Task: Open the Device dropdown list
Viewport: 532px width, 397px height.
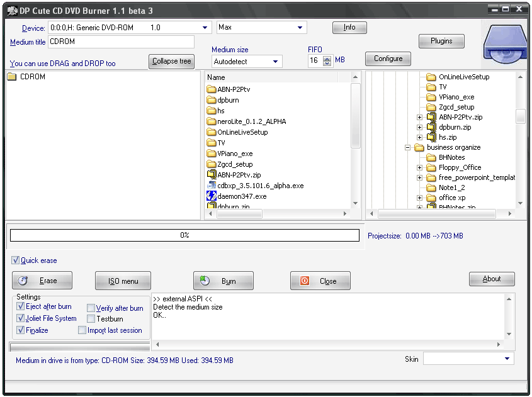Action: [205, 28]
